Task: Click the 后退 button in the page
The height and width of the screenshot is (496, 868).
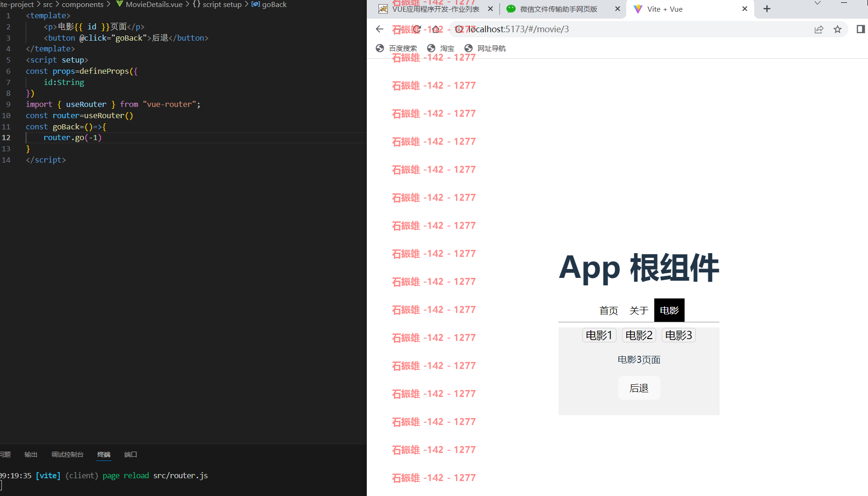Action: coord(639,388)
